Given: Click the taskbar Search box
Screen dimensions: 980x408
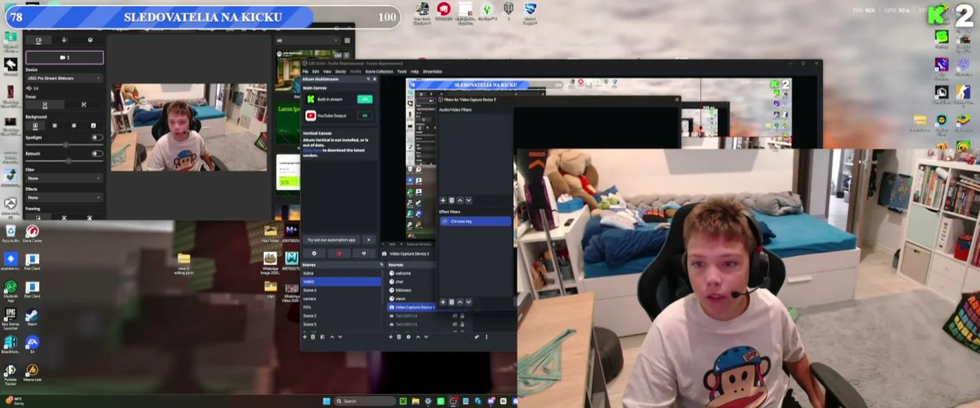Looking at the screenshot, I should [x=364, y=401].
